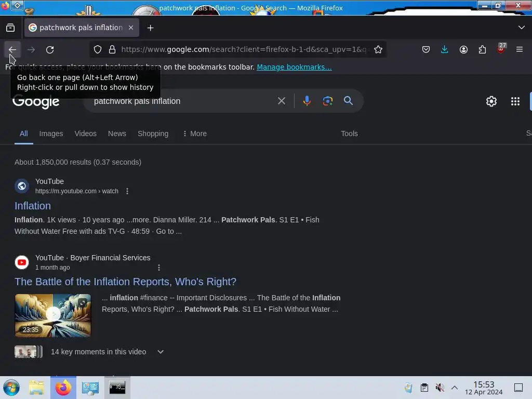The height and width of the screenshot is (399, 532).
Task: Select the All results tab
Action: coord(24,134)
